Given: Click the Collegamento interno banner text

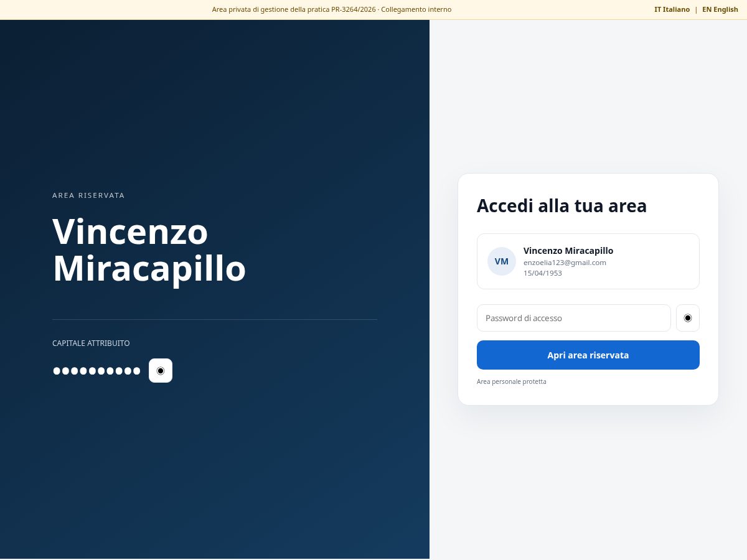Looking at the screenshot, I should point(416,9).
